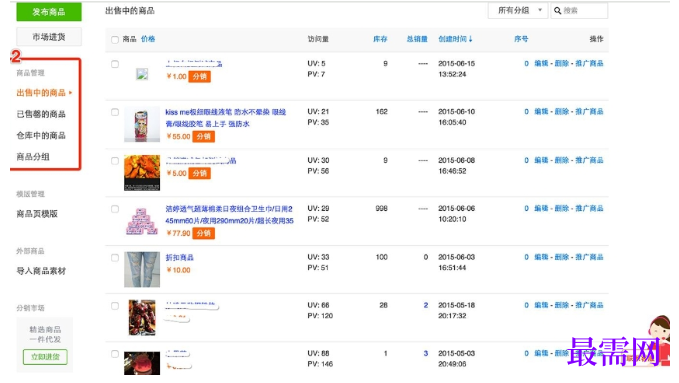Check the box for the 2015-05-03 product
Screen dimensions: 679x383
point(115,354)
